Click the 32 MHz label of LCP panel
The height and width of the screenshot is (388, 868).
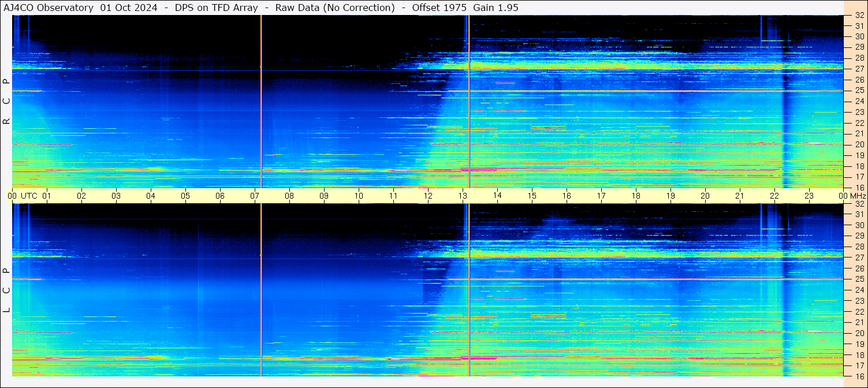coord(859,204)
